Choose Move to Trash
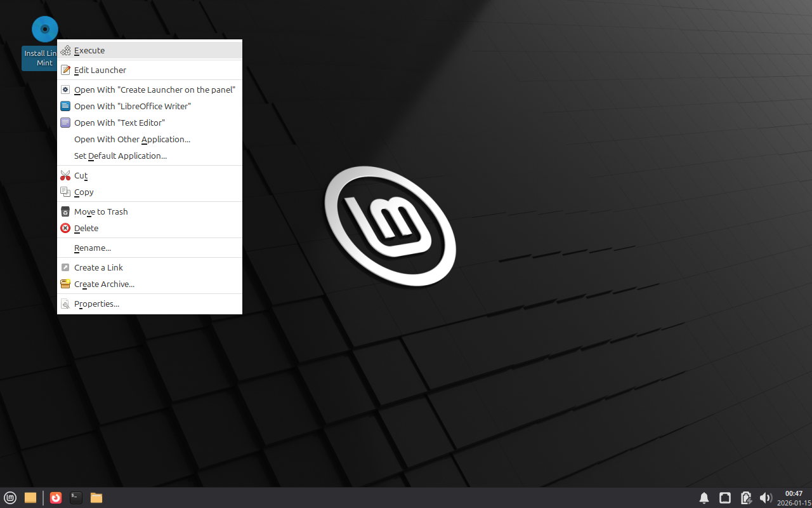 [150, 211]
